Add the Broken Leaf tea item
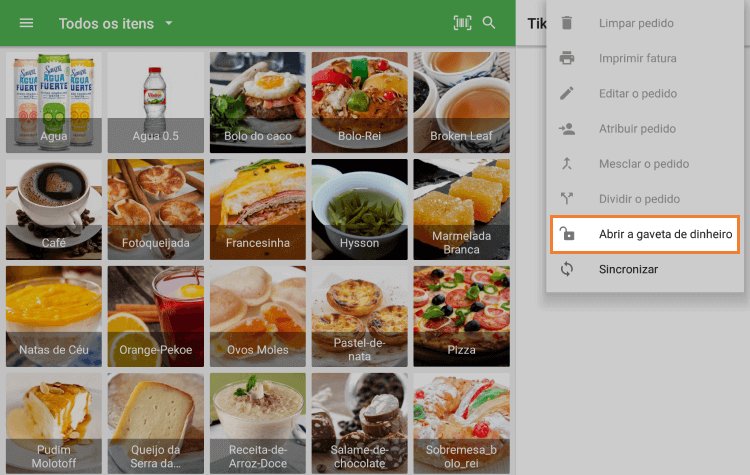 [462, 102]
